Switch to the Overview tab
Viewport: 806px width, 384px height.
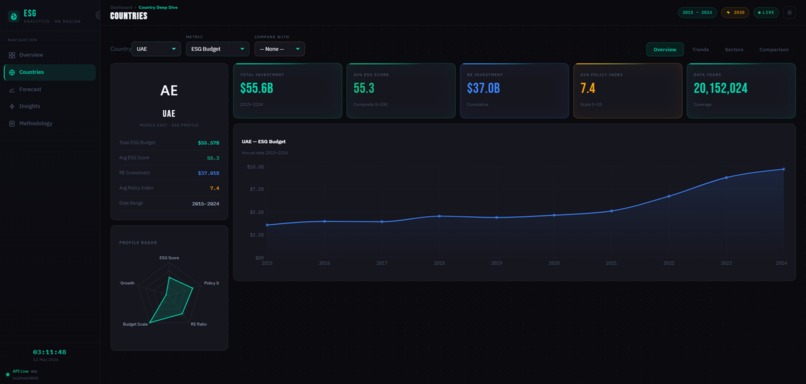click(x=665, y=49)
